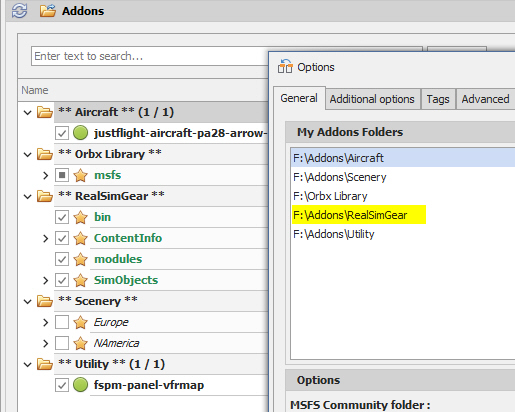Select the fspm-panel-vfrmap row

tap(179, 385)
